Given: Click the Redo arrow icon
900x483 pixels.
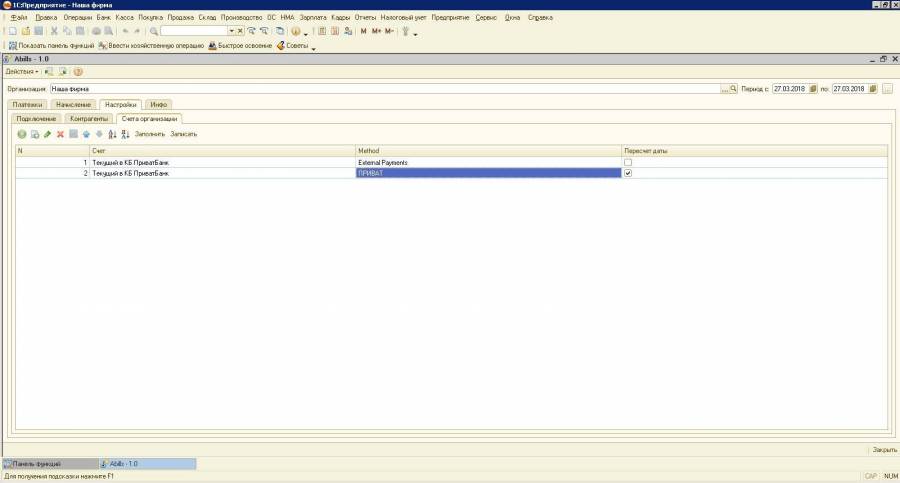Looking at the screenshot, I should pos(137,31).
